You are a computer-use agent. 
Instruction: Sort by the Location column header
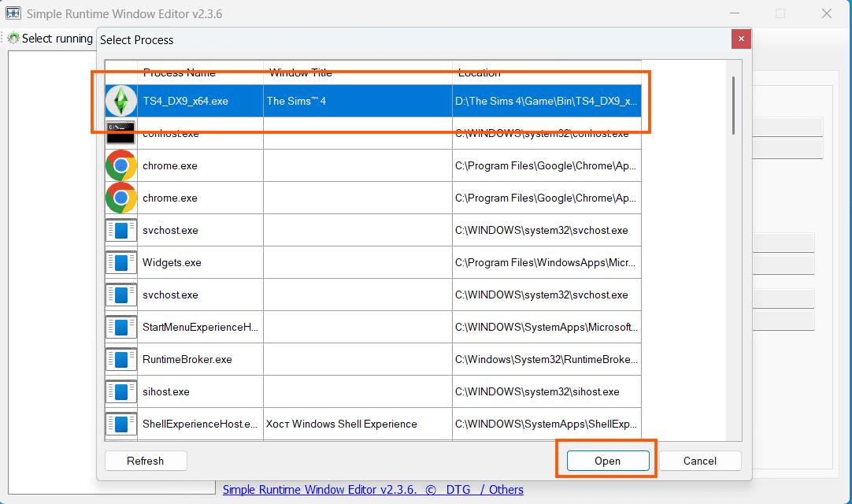click(x=546, y=73)
